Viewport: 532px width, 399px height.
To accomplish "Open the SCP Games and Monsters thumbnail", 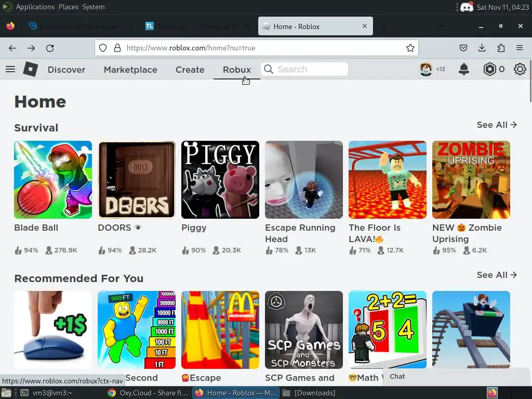I will click(x=304, y=330).
